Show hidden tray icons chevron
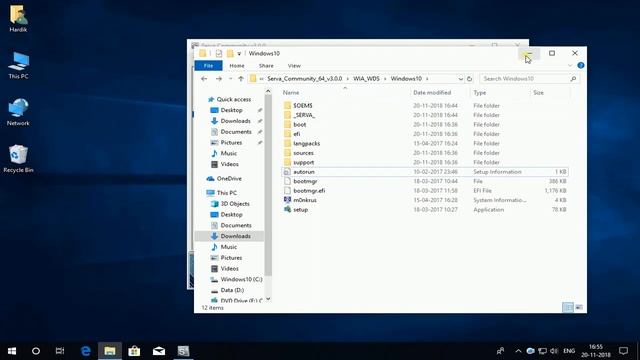Viewport: 640px width, 360px height. [x=518, y=351]
